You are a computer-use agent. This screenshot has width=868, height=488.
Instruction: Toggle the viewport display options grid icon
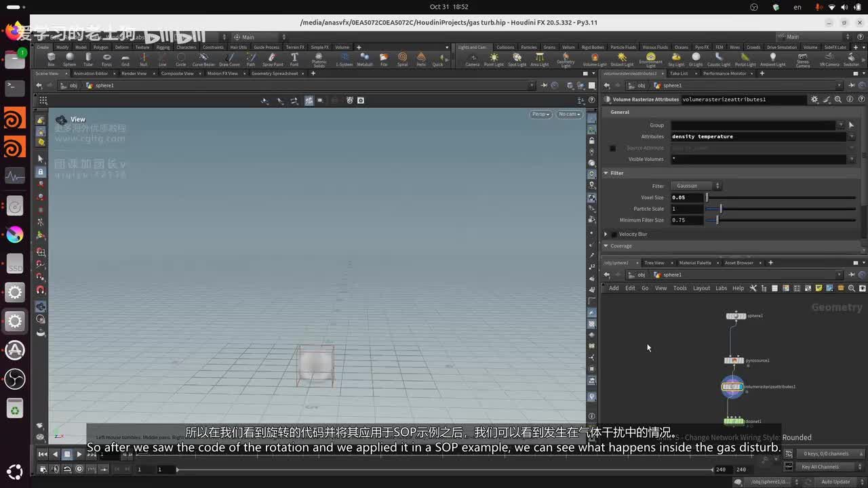(x=43, y=100)
